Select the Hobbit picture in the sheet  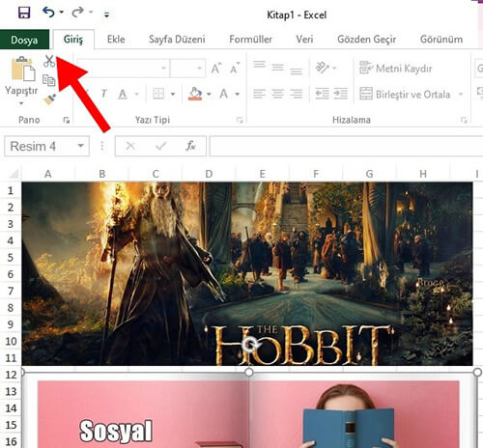247,273
